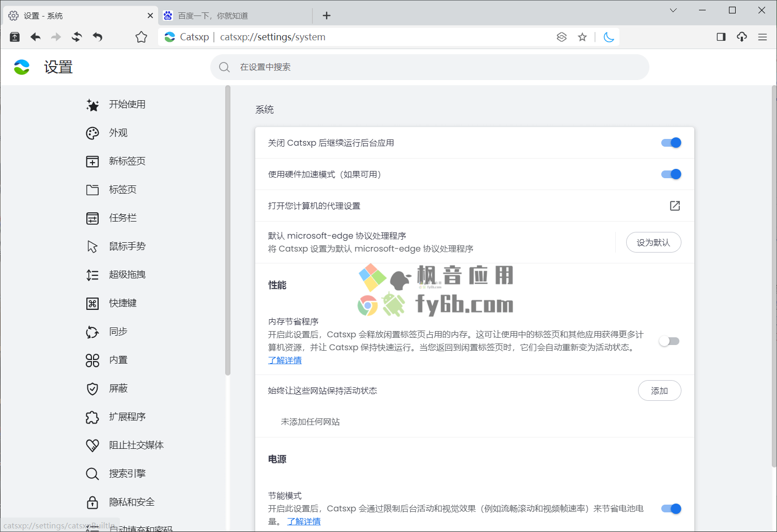Screen dimensions: 777x532
Task: Select the 设置 - 系统 tab
Action: 80,15
